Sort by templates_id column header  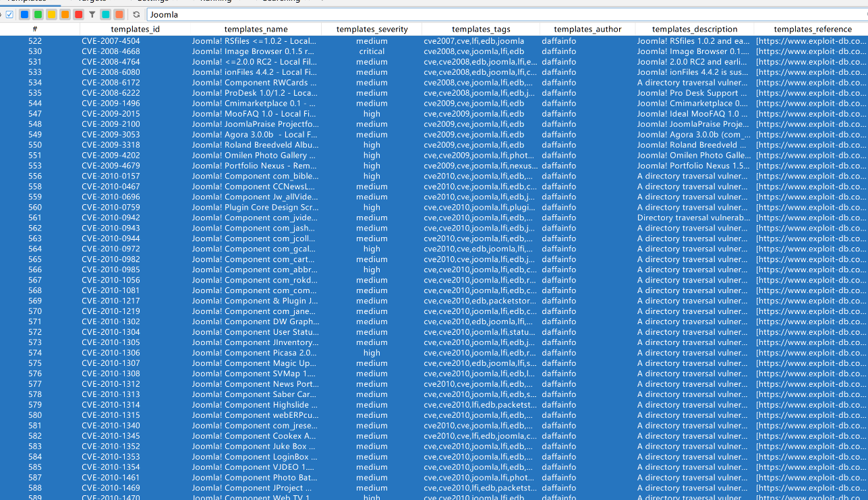[x=135, y=29]
